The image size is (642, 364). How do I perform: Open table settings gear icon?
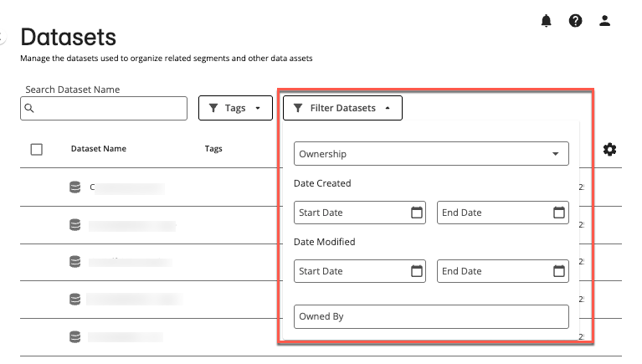point(609,150)
